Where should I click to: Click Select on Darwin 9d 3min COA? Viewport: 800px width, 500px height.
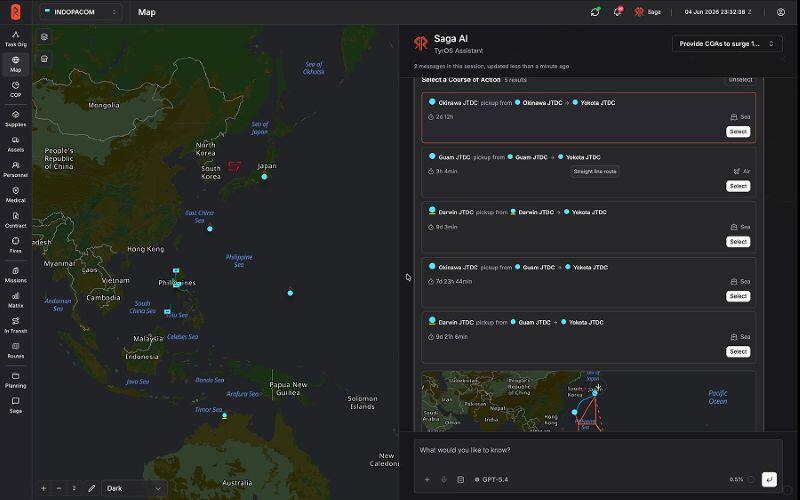[x=738, y=241]
